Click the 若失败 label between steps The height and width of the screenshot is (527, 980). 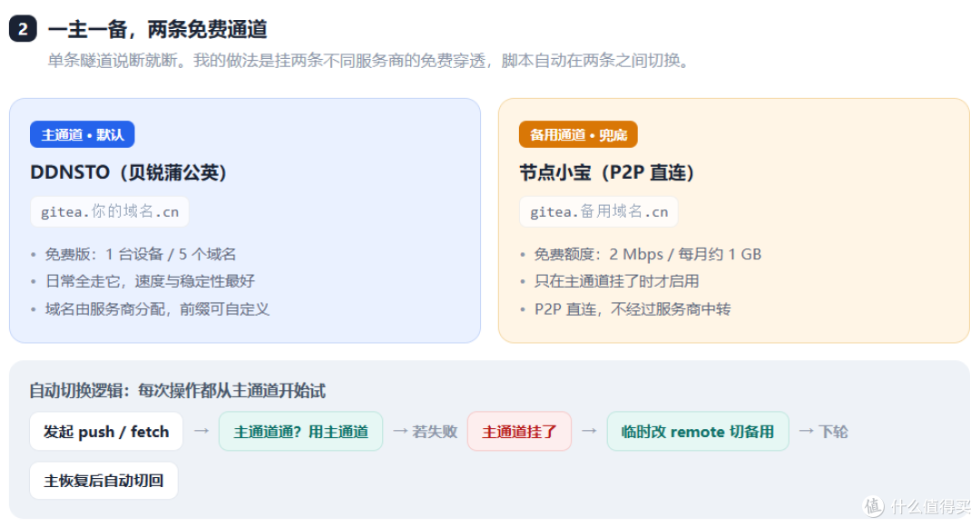point(435,432)
